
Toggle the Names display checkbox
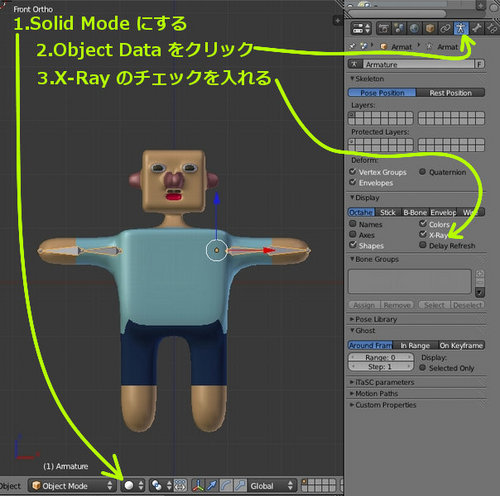pyautogui.click(x=353, y=224)
